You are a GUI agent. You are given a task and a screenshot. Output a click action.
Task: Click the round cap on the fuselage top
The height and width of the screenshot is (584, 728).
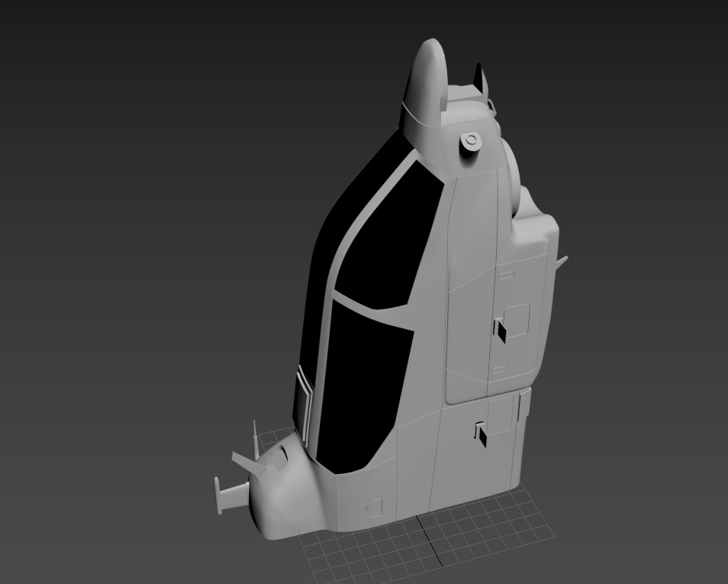point(470,140)
